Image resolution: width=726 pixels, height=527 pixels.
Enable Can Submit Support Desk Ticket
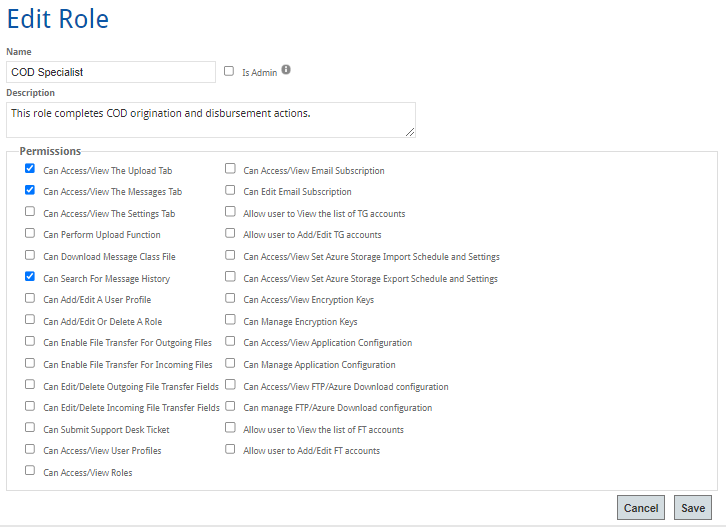click(x=30, y=427)
